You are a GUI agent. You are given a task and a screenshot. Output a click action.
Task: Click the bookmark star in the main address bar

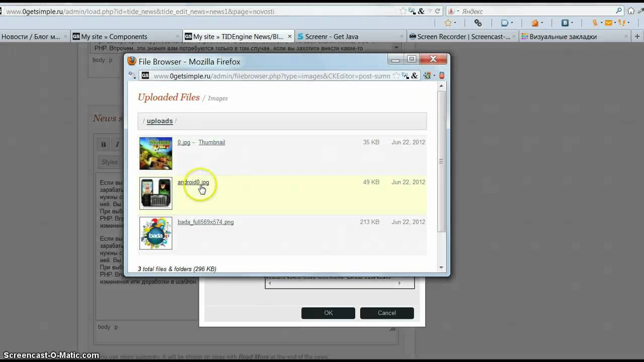(403, 11)
